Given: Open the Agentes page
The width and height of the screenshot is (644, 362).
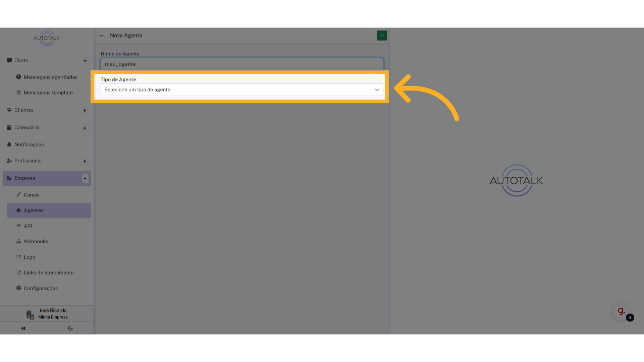Looking at the screenshot, I should pos(49,210).
